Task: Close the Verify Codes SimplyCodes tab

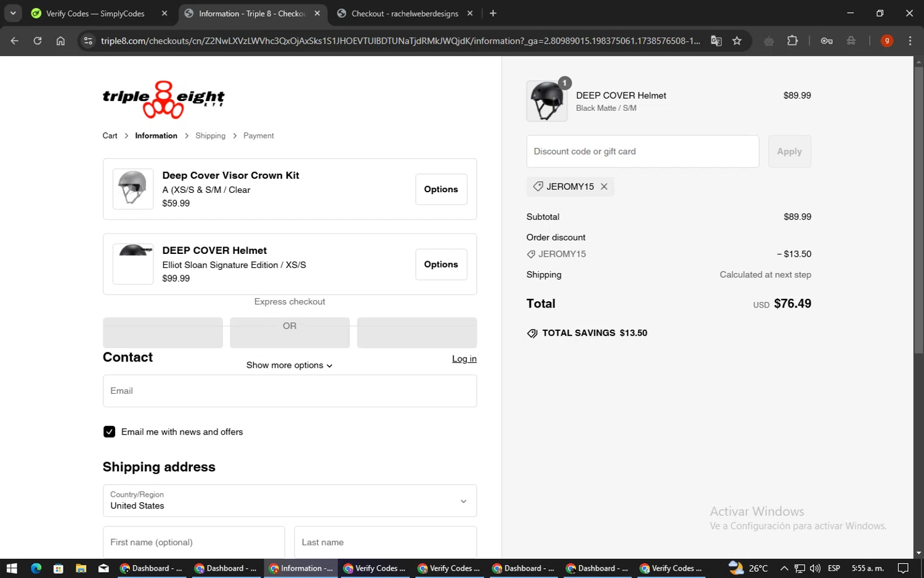Action: point(164,13)
